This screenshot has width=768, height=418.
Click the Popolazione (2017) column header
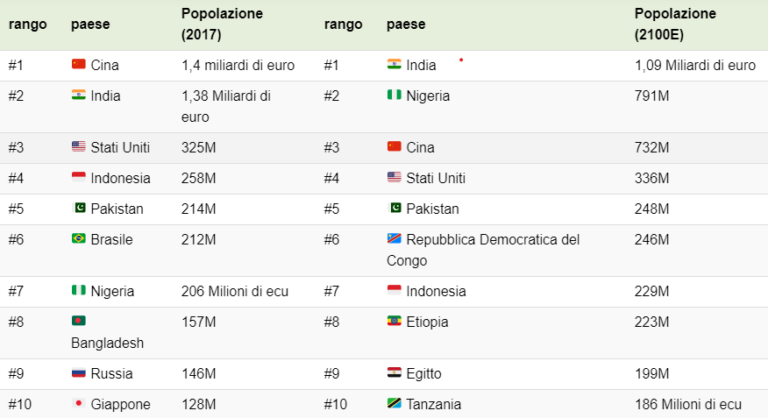pyautogui.click(x=222, y=24)
